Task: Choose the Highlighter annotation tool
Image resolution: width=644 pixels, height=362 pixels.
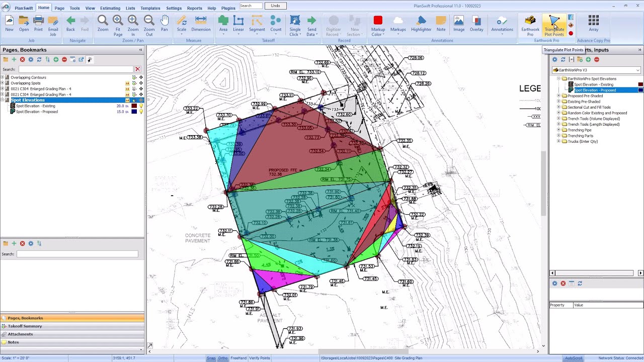Action: tap(421, 24)
